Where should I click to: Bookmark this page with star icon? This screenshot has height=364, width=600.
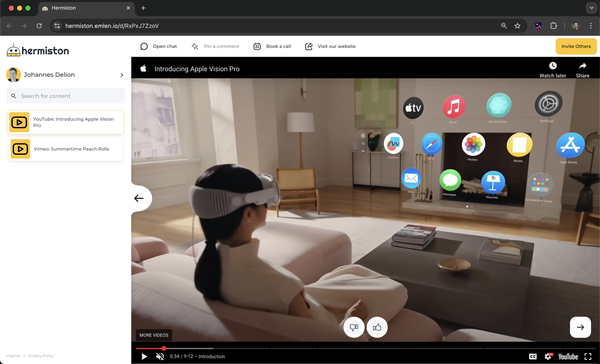point(517,26)
